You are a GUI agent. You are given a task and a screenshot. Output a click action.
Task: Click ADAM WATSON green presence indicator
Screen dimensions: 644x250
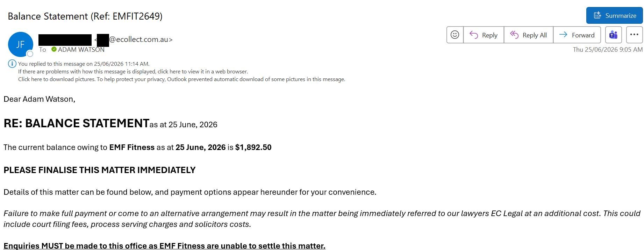(x=54, y=49)
